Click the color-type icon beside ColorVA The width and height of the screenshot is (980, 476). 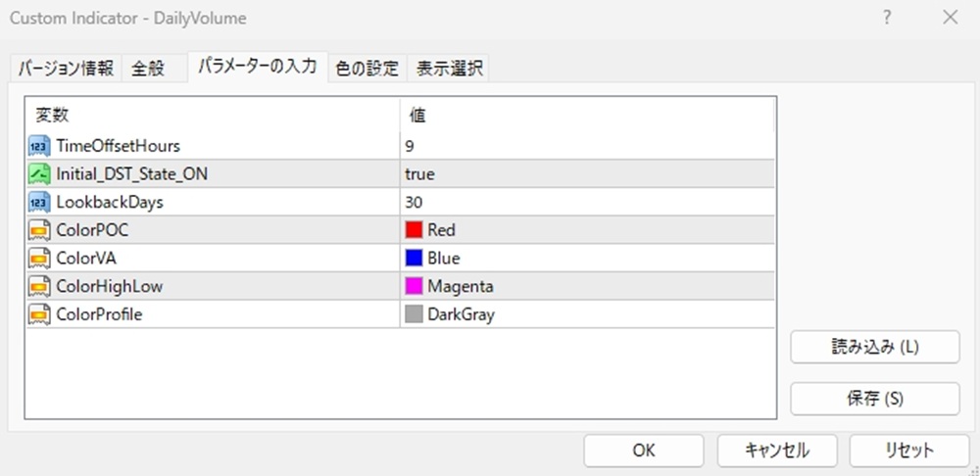(x=39, y=260)
